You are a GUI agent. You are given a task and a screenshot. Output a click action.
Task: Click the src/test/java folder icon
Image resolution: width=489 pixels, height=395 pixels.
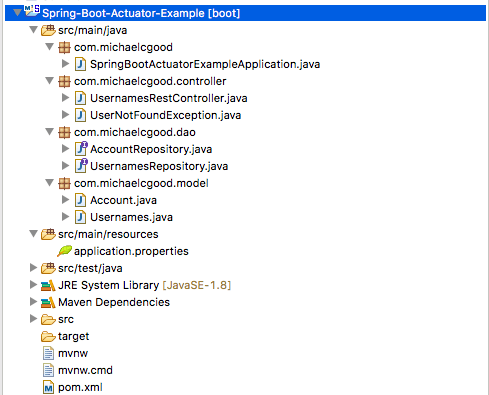coord(48,268)
